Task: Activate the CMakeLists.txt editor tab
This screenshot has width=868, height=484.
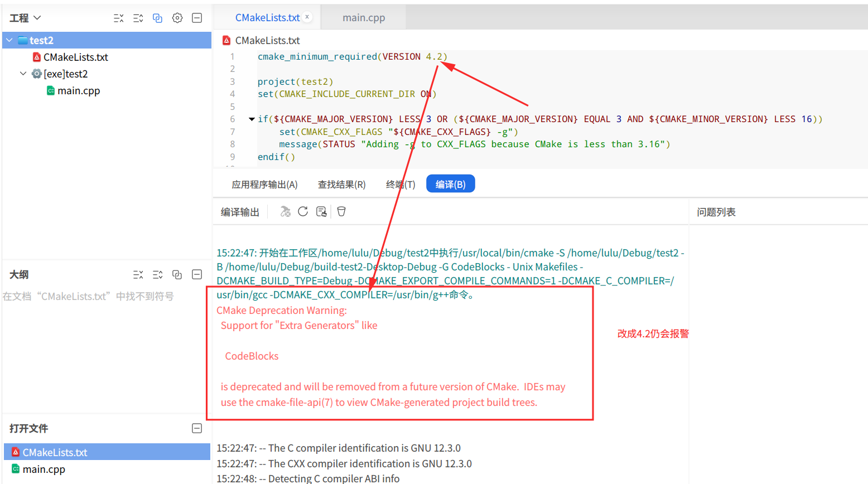Action: click(267, 17)
